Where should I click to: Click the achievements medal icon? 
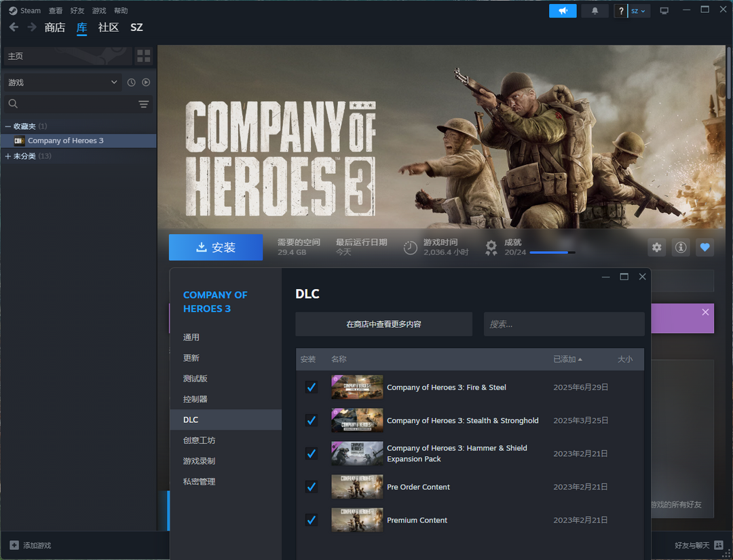coord(491,248)
